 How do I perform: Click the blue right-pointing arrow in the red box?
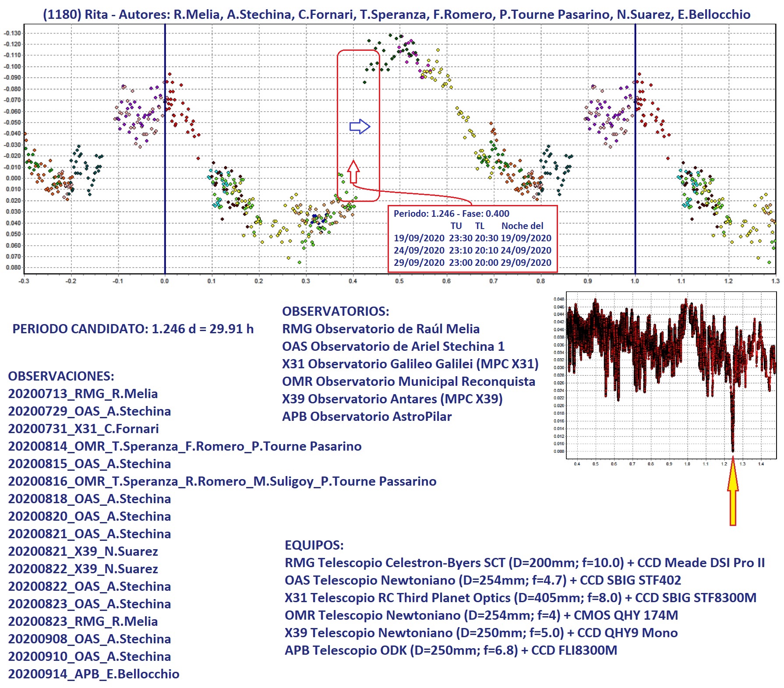coord(360,127)
